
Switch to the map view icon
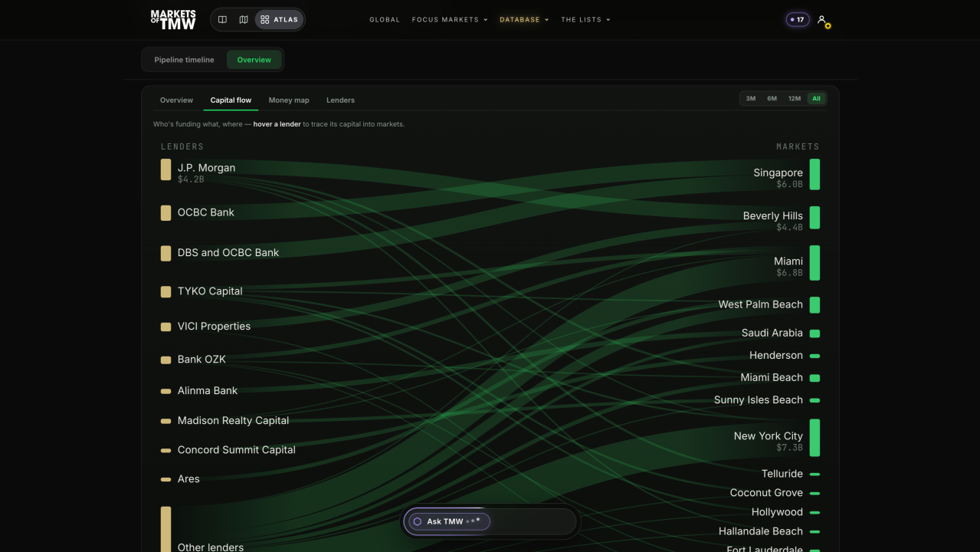click(x=244, y=20)
